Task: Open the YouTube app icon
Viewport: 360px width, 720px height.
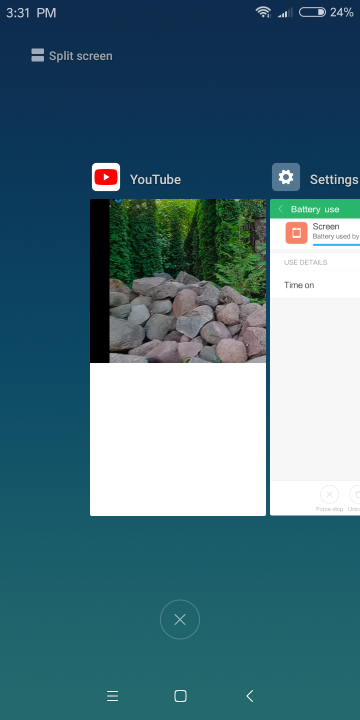Action: [x=106, y=177]
